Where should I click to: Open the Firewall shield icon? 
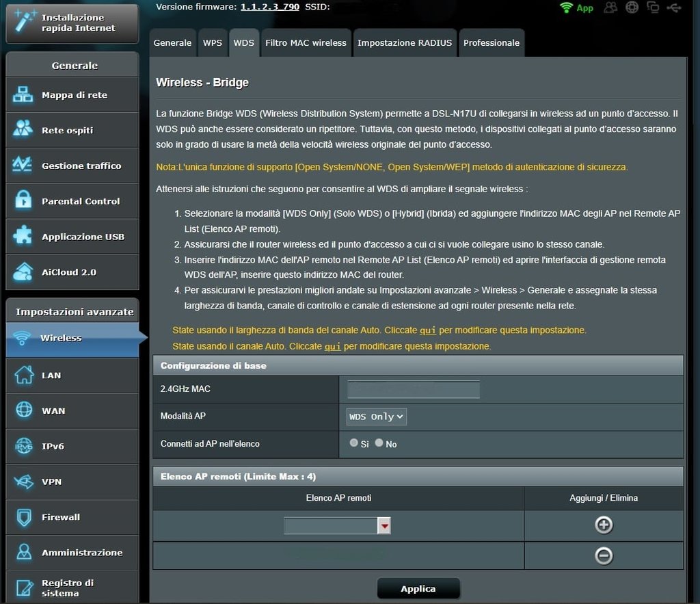pyautogui.click(x=24, y=517)
